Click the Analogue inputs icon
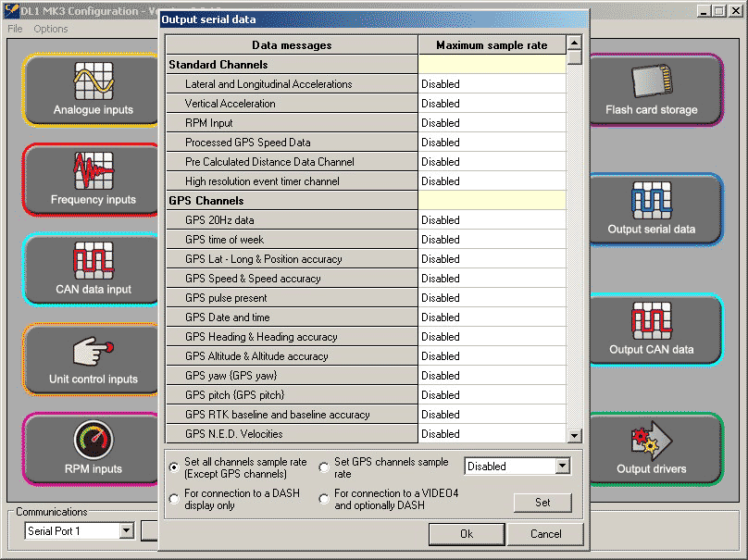 pos(93,90)
